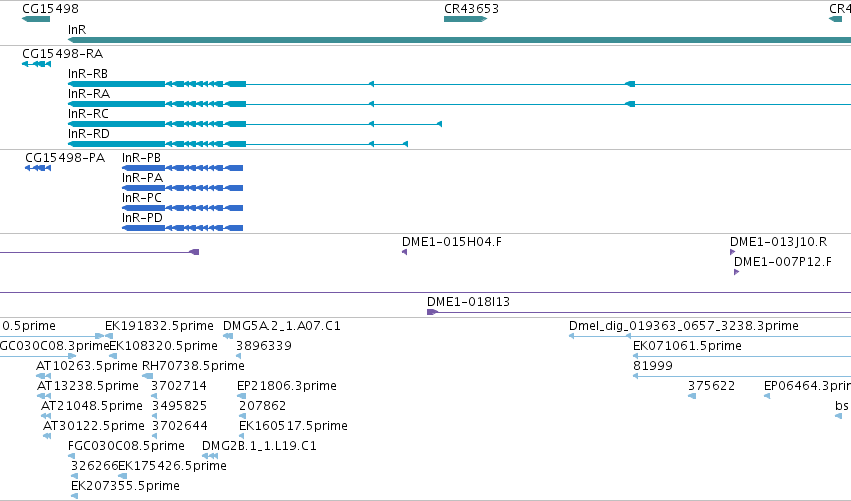Click the InR-PD coding sequence glyph
This screenshot has height=501, width=851.
click(x=182, y=228)
